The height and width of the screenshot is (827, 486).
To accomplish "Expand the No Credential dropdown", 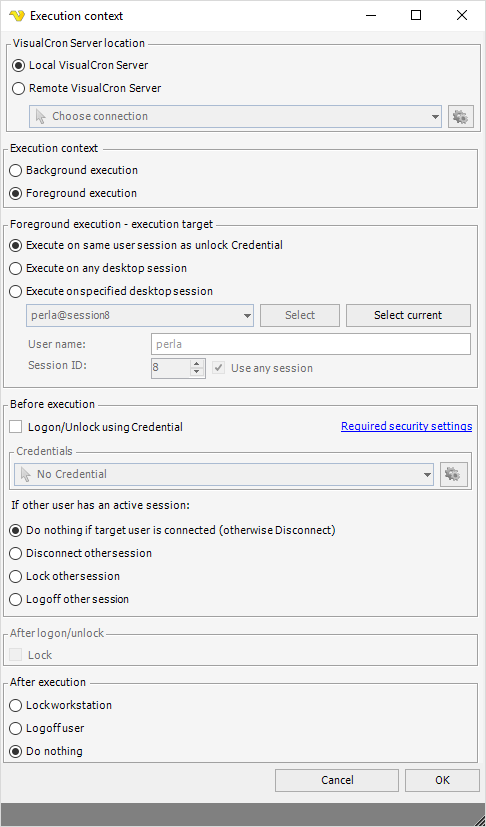I will [x=224, y=474].
